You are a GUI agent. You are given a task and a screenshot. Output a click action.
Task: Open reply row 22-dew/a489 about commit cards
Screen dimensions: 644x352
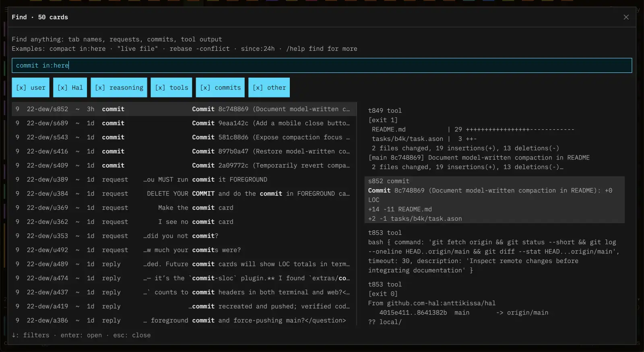tap(184, 264)
